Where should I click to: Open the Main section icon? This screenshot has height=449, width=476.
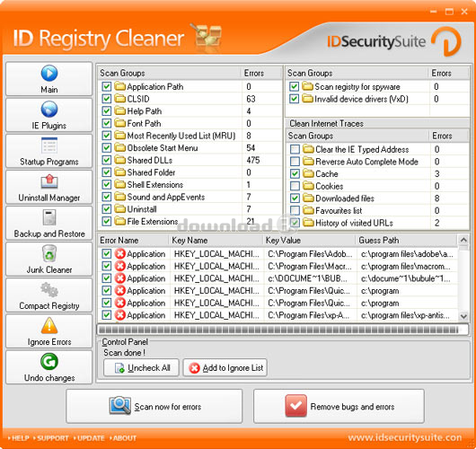click(49, 73)
